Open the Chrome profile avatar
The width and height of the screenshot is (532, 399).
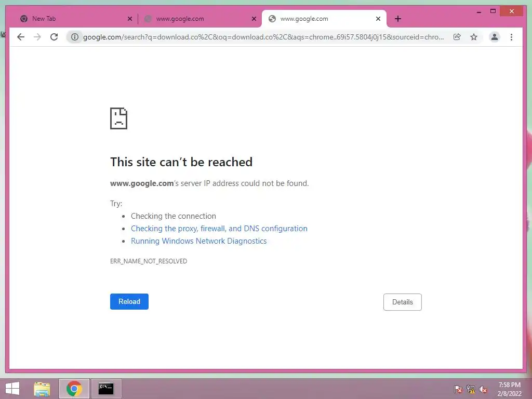click(495, 37)
